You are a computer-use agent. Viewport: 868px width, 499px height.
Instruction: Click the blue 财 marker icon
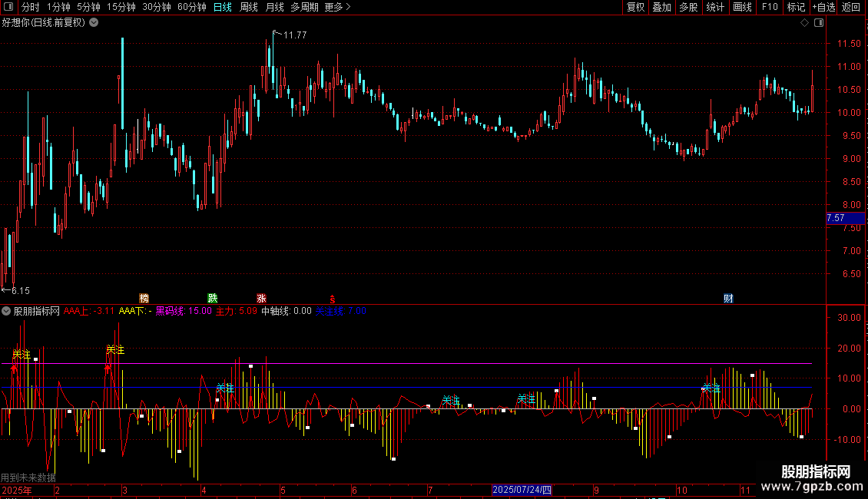tap(728, 299)
